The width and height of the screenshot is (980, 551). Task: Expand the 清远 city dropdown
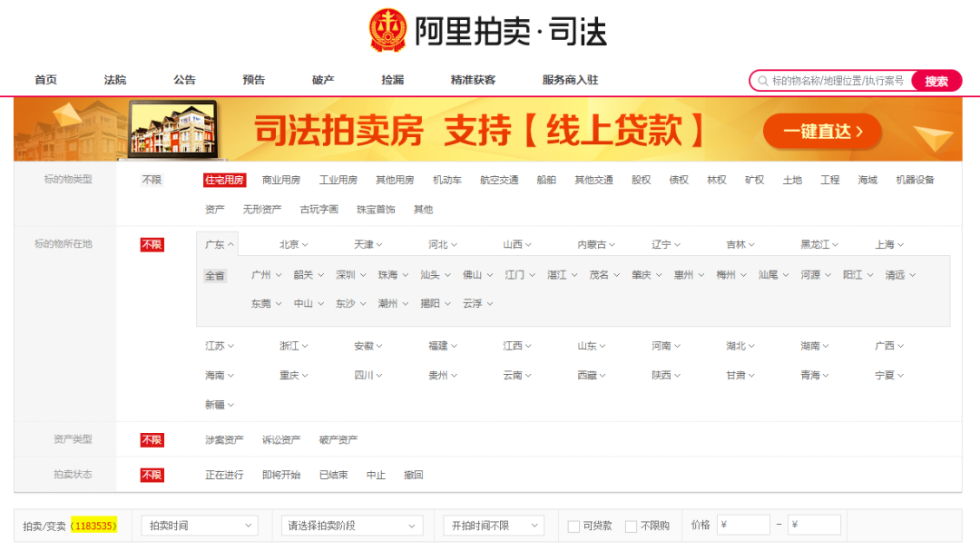[900, 275]
